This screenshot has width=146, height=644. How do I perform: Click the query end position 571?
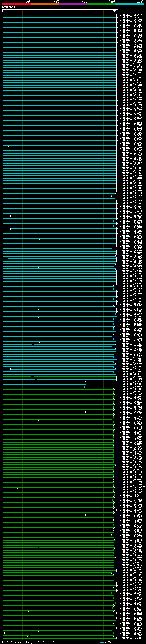point(115,11)
